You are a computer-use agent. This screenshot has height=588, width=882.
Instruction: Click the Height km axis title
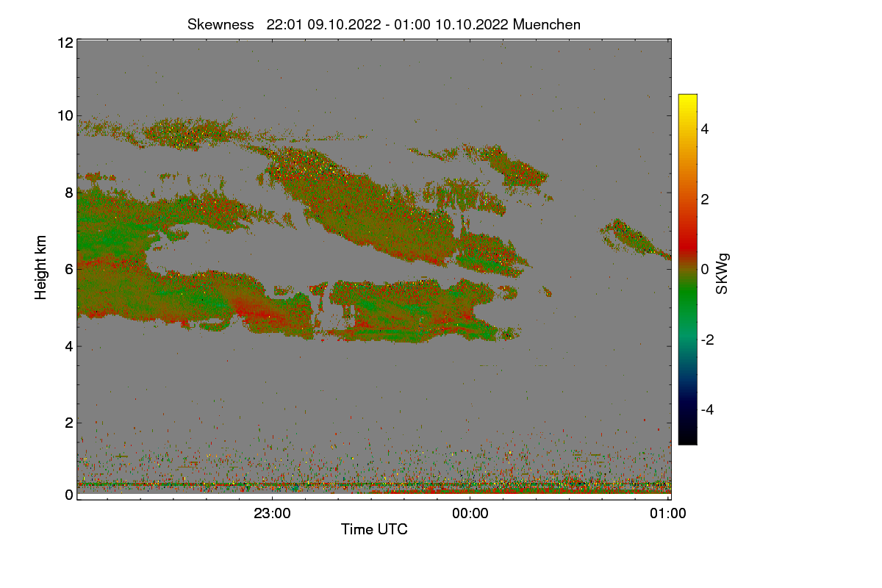pyautogui.click(x=40, y=267)
